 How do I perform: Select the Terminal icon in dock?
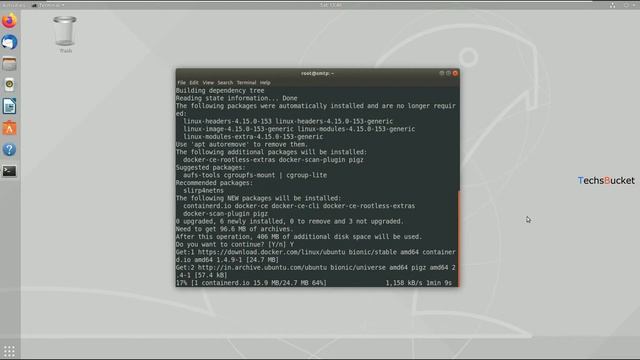coord(9,171)
